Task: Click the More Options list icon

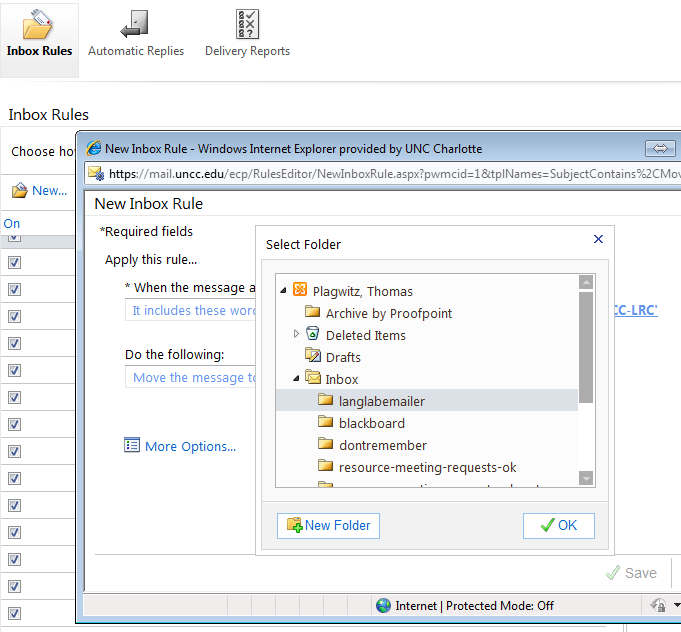Action: (x=132, y=446)
